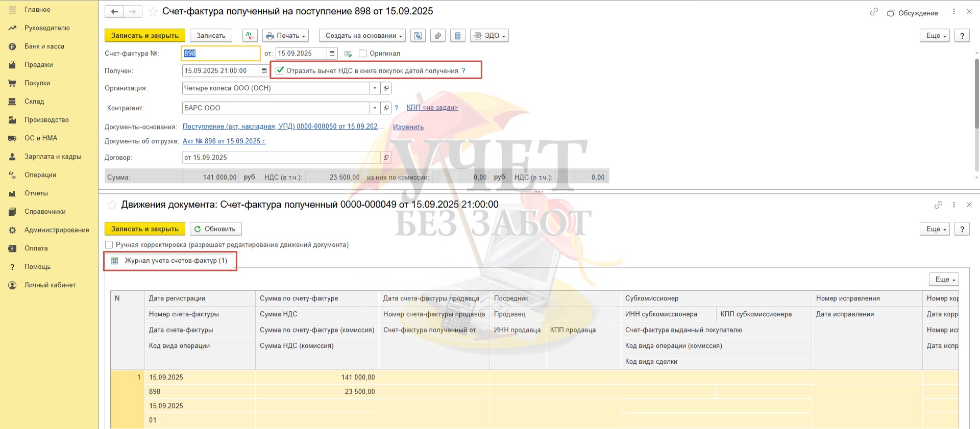
Task: Add upper document to favorites with star
Action: 153,12
